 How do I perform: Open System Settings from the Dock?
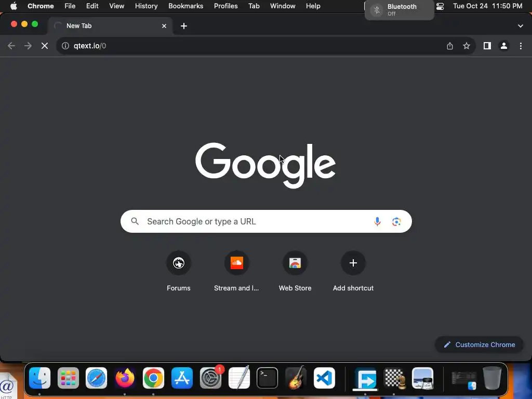point(210,378)
